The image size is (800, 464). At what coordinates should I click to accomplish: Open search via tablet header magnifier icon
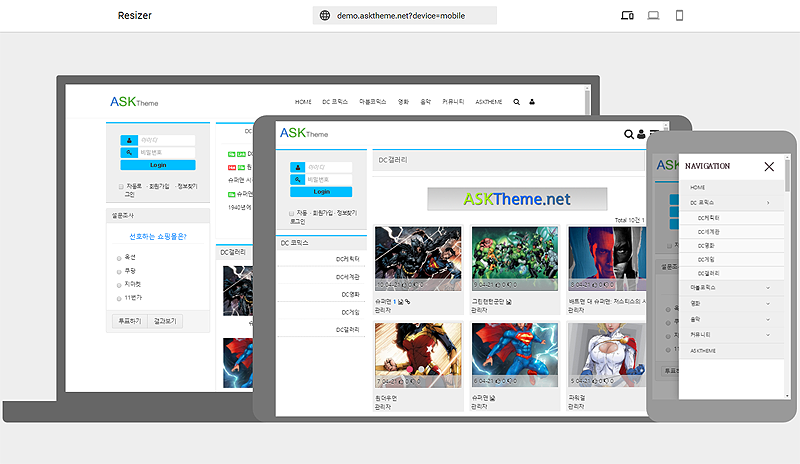point(629,134)
